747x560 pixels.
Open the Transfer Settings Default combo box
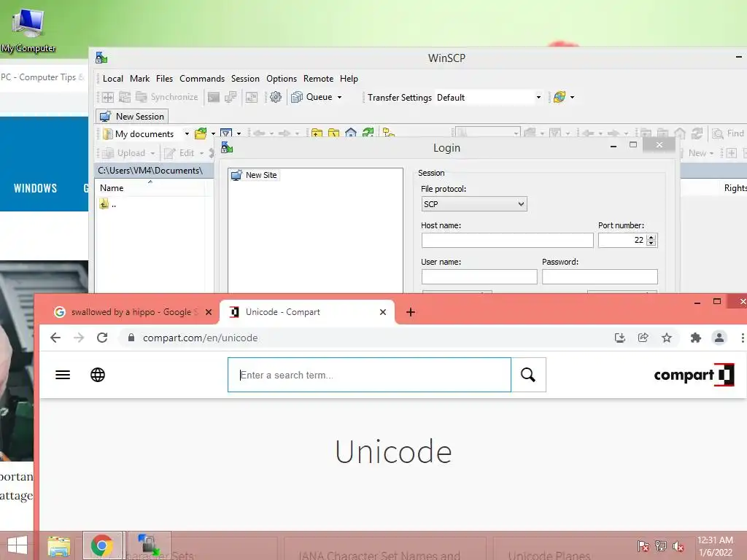(489, 97)
